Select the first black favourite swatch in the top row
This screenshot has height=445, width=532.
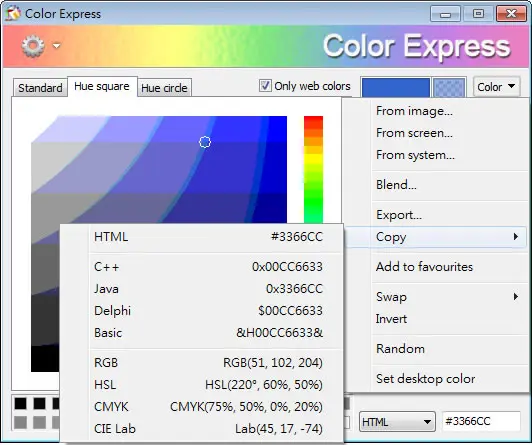tap(20, 403)
